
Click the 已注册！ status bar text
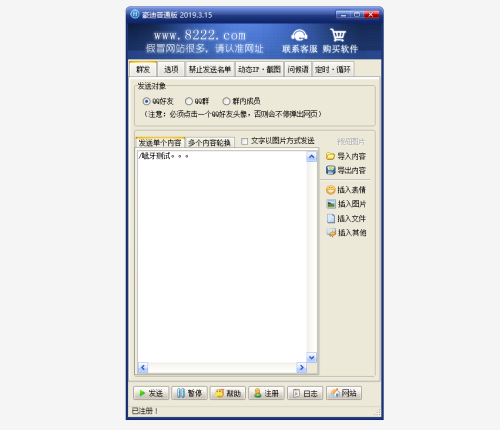point(144,411)
